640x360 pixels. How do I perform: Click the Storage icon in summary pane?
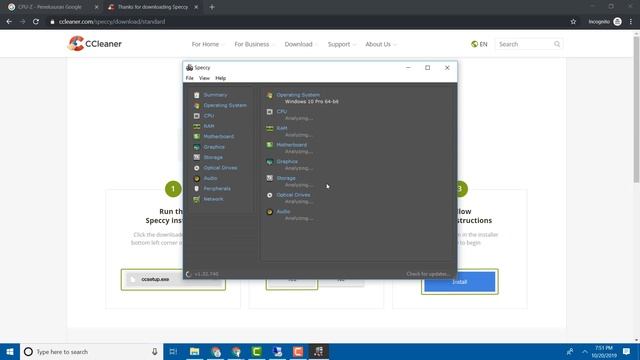[x=269, y=178]
